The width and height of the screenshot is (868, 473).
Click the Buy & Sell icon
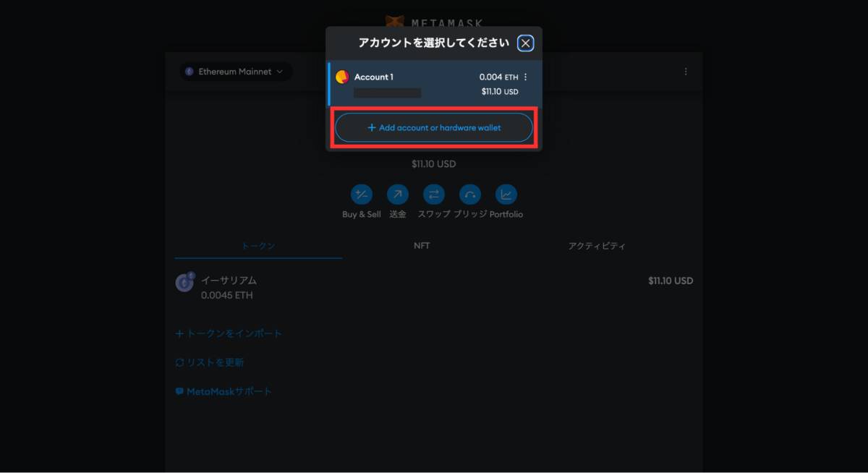pyautogui.click(x=360, y=195)
